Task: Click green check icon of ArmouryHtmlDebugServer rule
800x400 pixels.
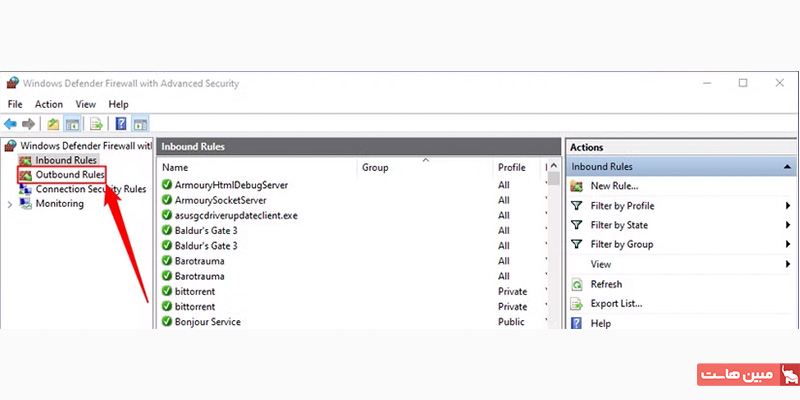Action: (x=166, y=185)
